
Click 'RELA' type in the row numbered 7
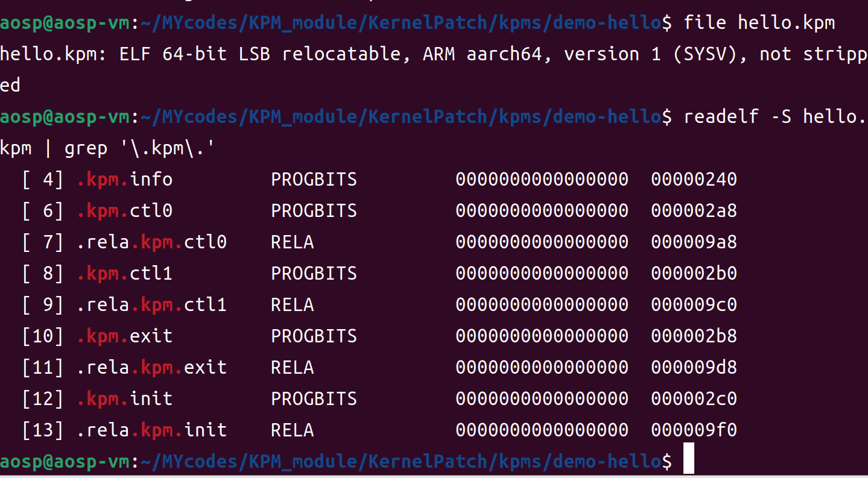coord(293,242)
